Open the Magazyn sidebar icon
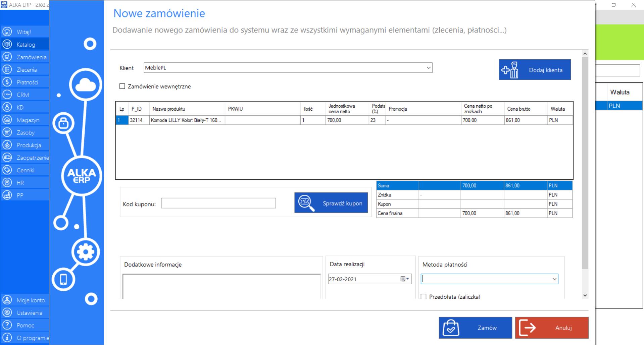Viewport: 644px width, 345px height. (7, 120)
